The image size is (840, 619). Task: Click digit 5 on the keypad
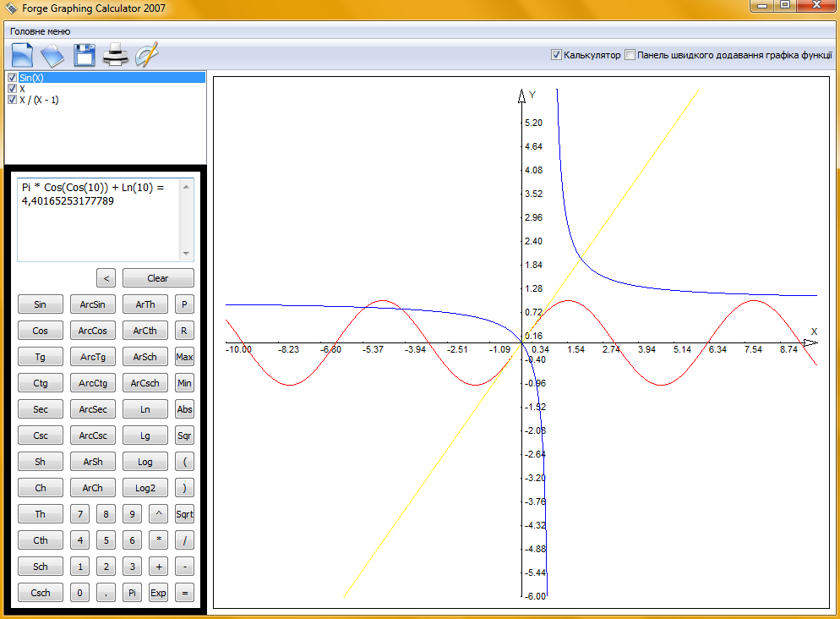point(106,540)
